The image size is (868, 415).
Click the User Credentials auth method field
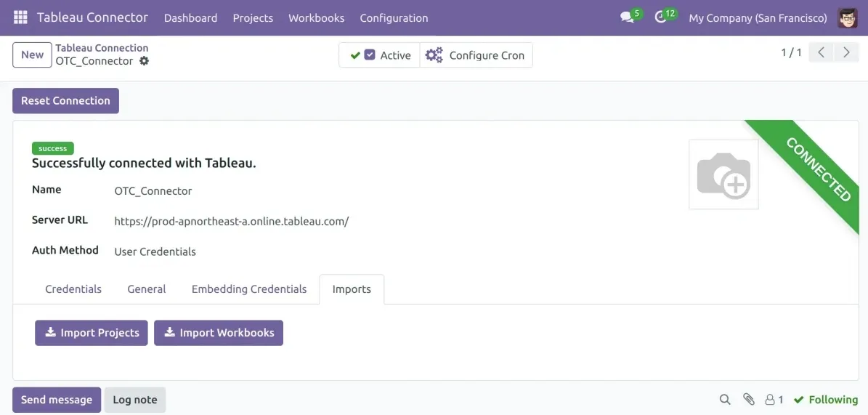pyautogui.click(x=155, y=251)
